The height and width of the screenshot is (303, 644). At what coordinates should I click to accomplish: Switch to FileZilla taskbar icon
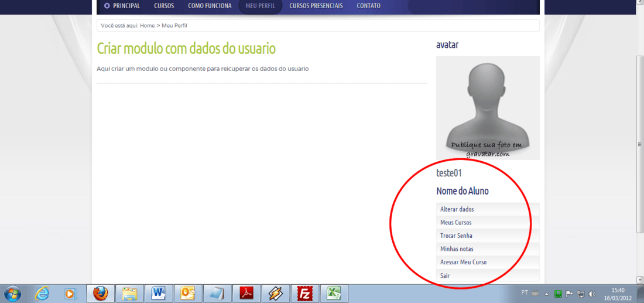tap(305, 294)
